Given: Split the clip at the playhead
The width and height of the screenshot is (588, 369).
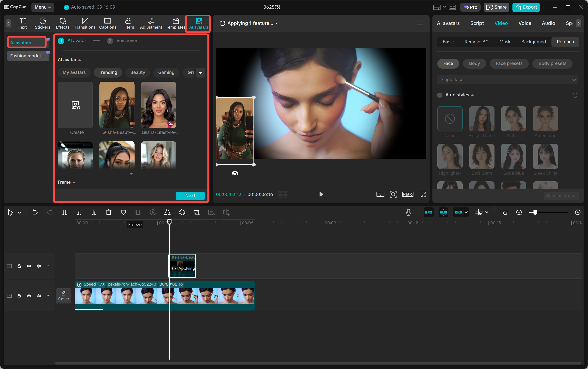Looking at the screenshot, I should [65, 212].
